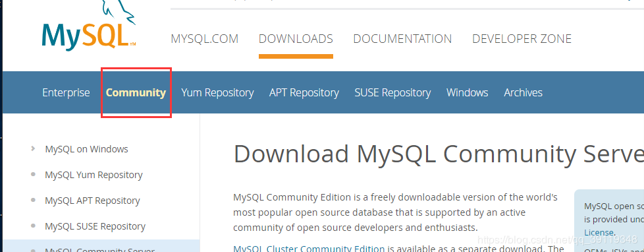Open the MYSQL.COM top navigation tab

[205, 39]
